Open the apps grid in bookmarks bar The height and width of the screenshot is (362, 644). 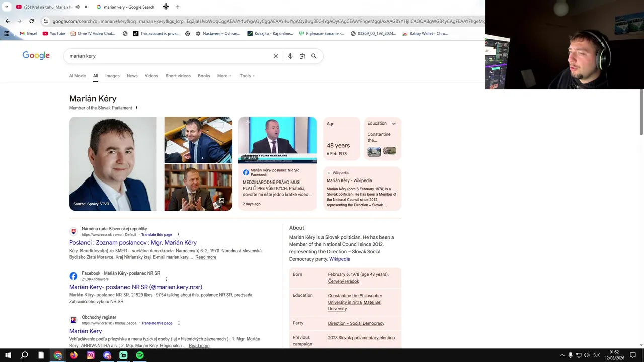7,34
